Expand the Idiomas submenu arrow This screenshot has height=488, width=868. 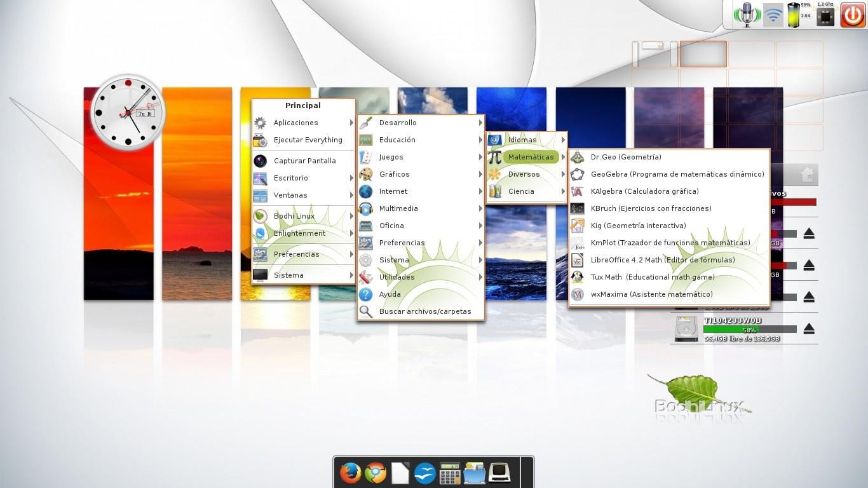(563, 140)
